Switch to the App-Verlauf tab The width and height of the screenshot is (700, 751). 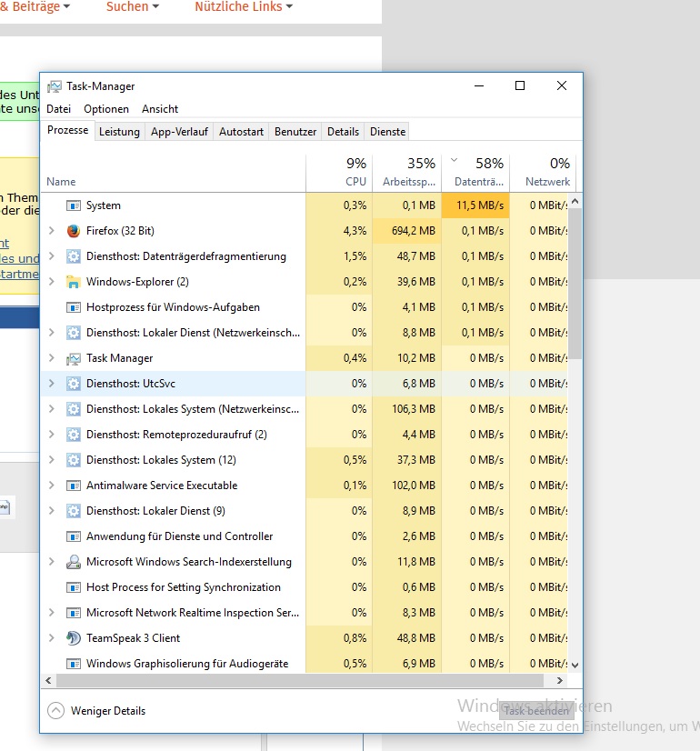180,132
